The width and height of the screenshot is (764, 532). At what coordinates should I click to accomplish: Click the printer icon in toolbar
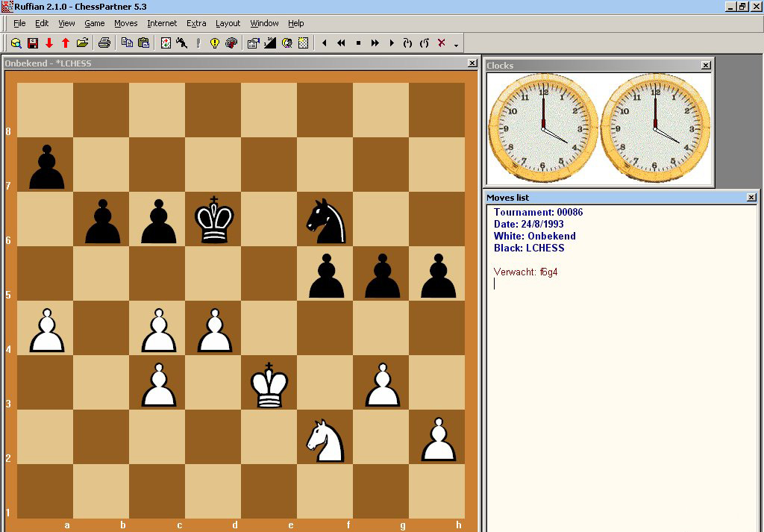(104, 43)
